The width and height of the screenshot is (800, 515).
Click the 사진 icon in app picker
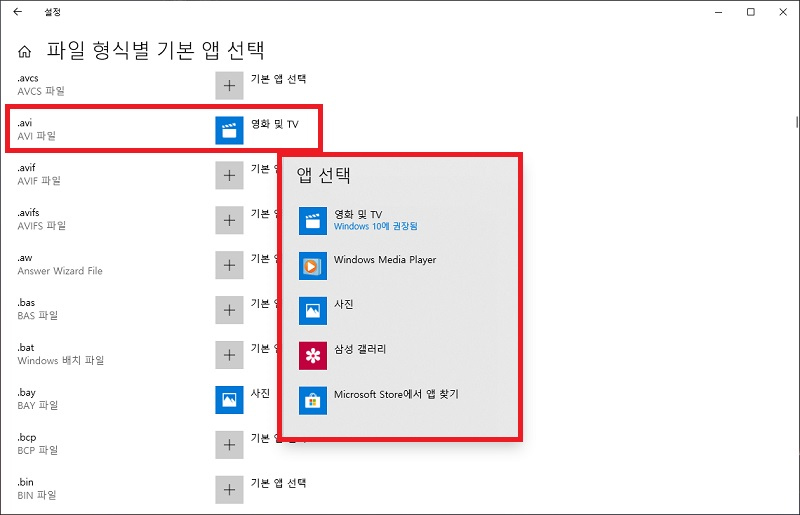313,311
